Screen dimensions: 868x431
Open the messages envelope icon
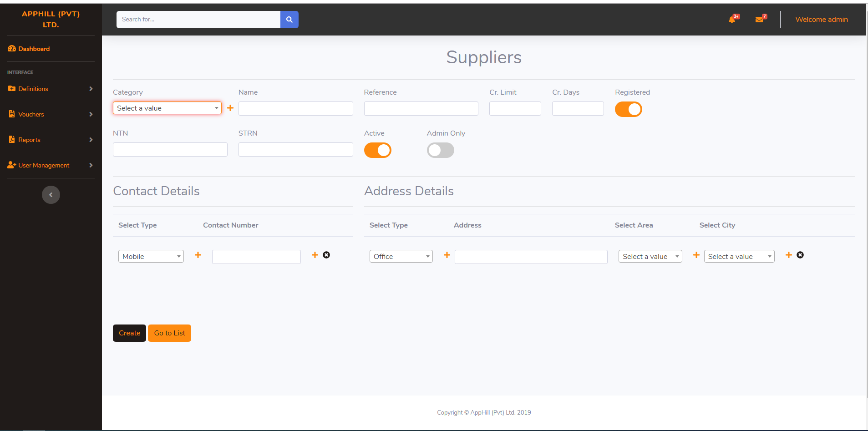click(x=759, y=20)
